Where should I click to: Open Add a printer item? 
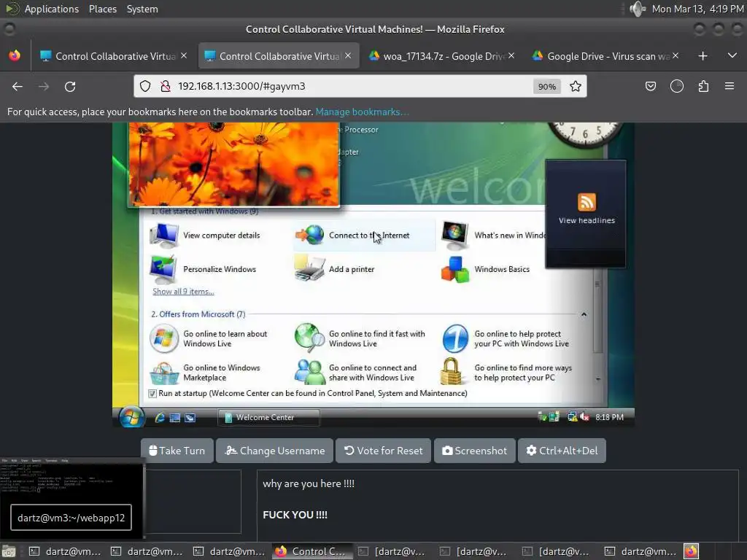[x=334, y=269]
